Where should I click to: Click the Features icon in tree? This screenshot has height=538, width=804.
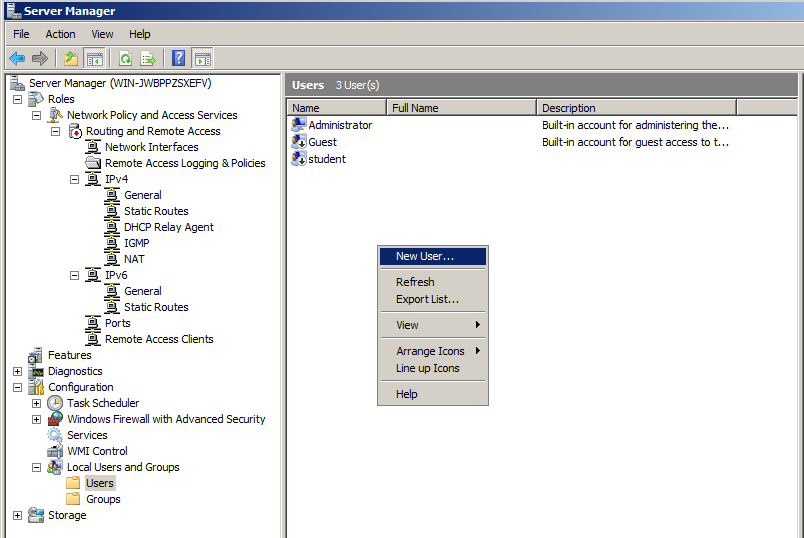pos(36,355)
